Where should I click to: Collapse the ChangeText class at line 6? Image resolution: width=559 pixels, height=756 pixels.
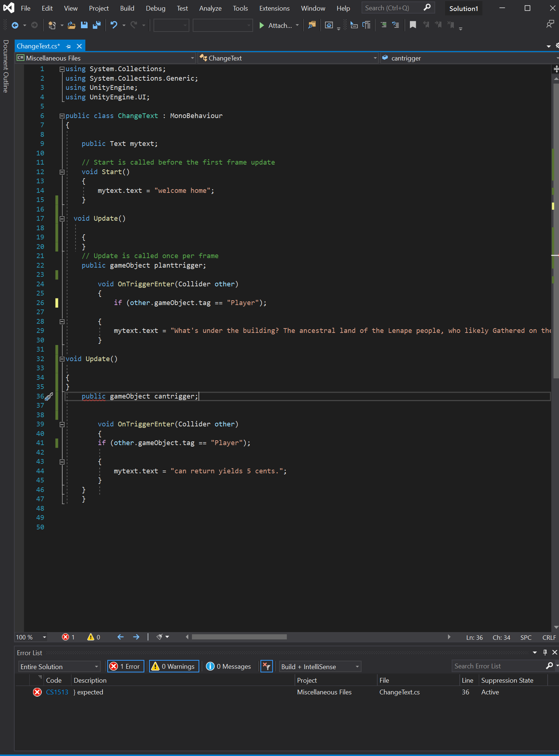pyautogui.click(x=62, y=116)
